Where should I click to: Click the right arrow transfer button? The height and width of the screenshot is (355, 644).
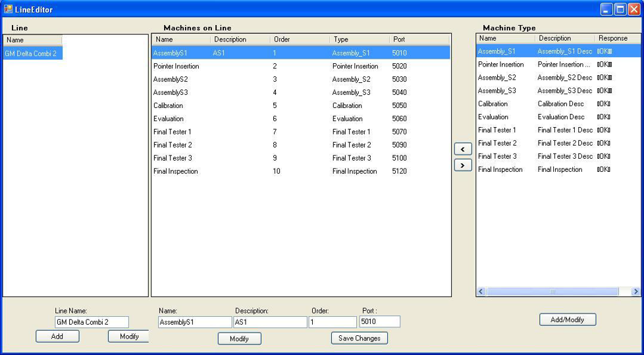pyautogui.click(x=463, y=165)
